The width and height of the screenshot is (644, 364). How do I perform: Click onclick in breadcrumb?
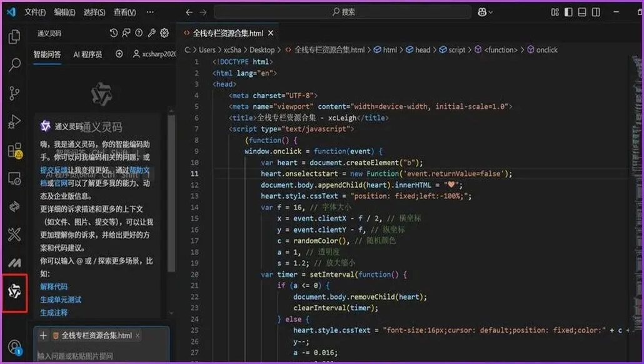[x=542, y=49]
